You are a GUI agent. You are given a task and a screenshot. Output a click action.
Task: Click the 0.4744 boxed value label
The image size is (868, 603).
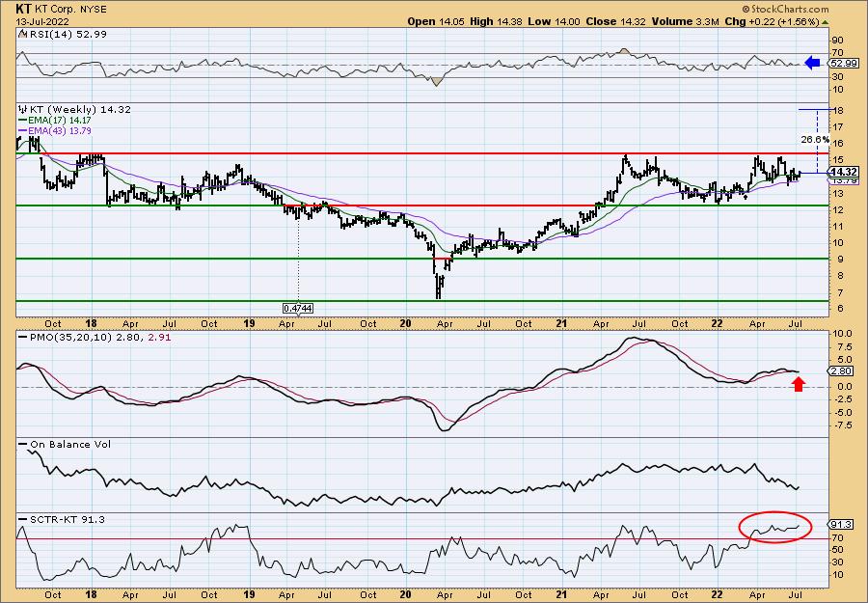point(298,309)
